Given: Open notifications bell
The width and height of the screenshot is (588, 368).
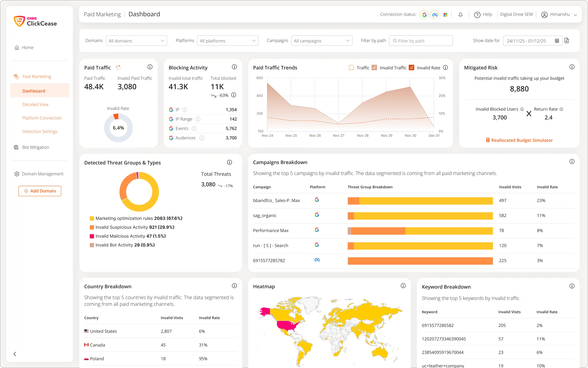Looking at the screenshot, I should click(x=460, y=15).
